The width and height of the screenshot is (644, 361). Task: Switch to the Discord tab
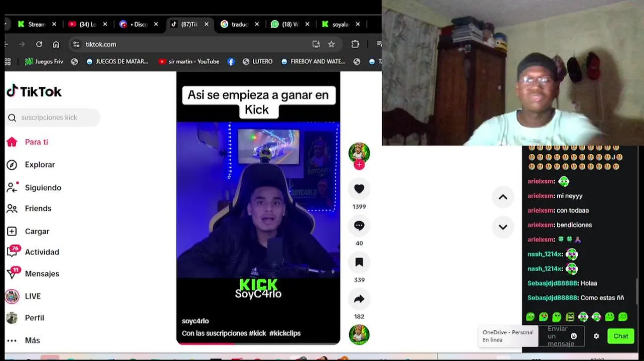click(138, 24)
